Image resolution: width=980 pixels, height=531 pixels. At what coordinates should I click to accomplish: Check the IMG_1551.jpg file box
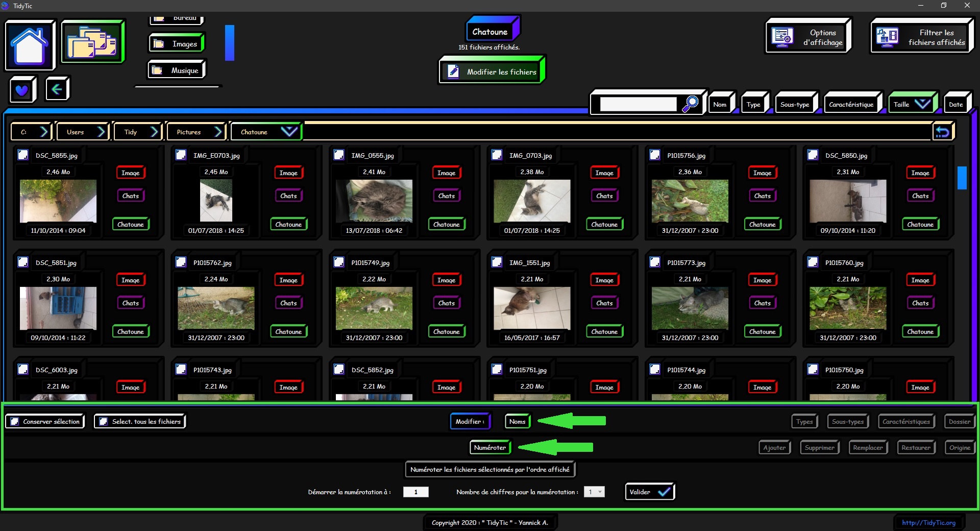pyautogui.click(x=497, y=262)
